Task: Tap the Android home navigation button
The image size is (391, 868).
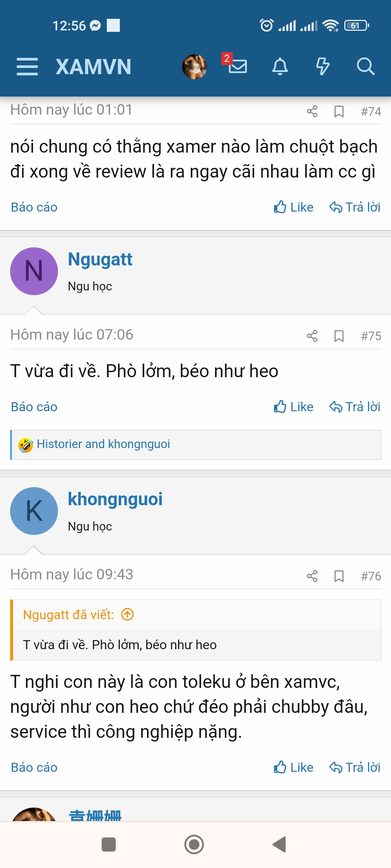Action: pyautogui.click(x=194, y=844)
